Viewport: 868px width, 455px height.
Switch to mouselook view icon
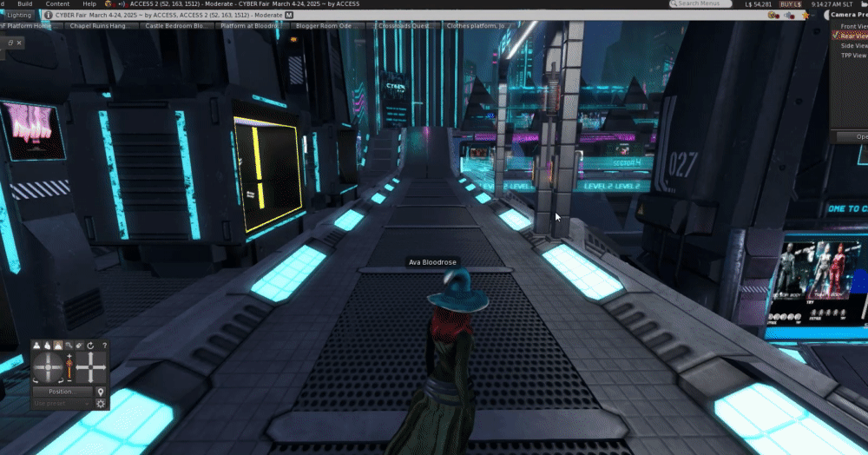pos(79,346)
